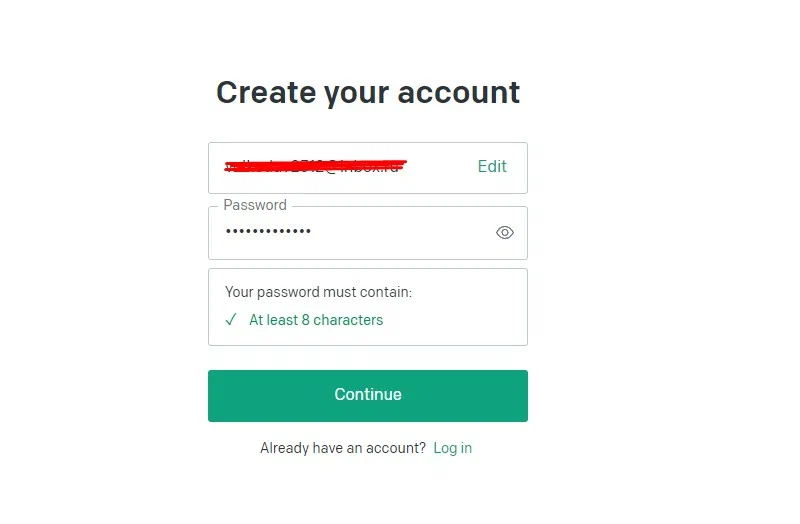Screen dimensions: 800x524
Task: Select the At least 8 characters text
Action: coord(316,320)
